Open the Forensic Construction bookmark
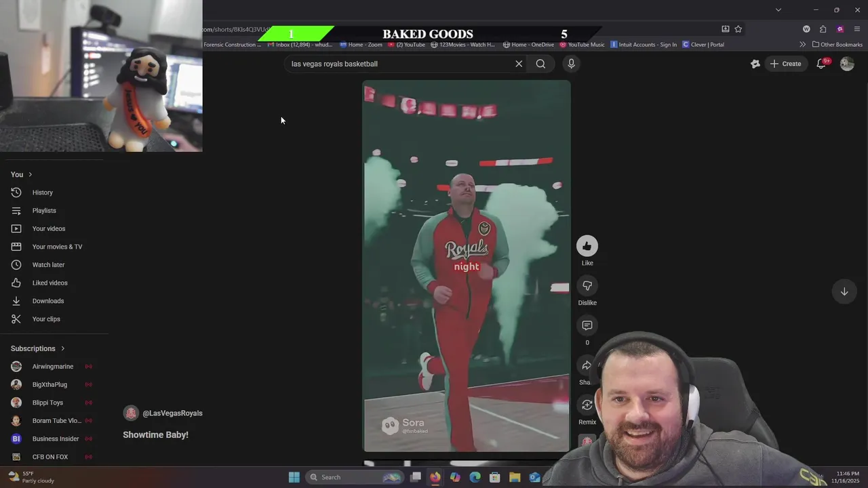Image resolution: width=868 pixels, height=488 pixels. (232, 45)
